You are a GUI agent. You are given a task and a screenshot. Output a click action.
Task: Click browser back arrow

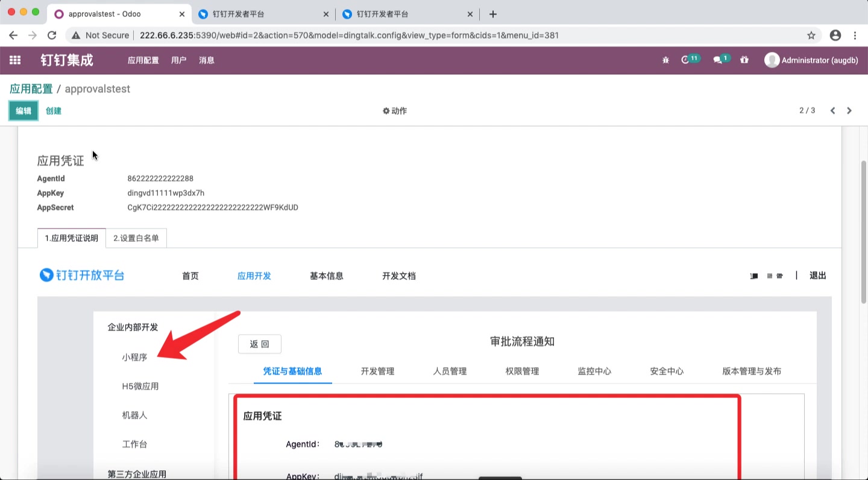click(x=13, y=36)
